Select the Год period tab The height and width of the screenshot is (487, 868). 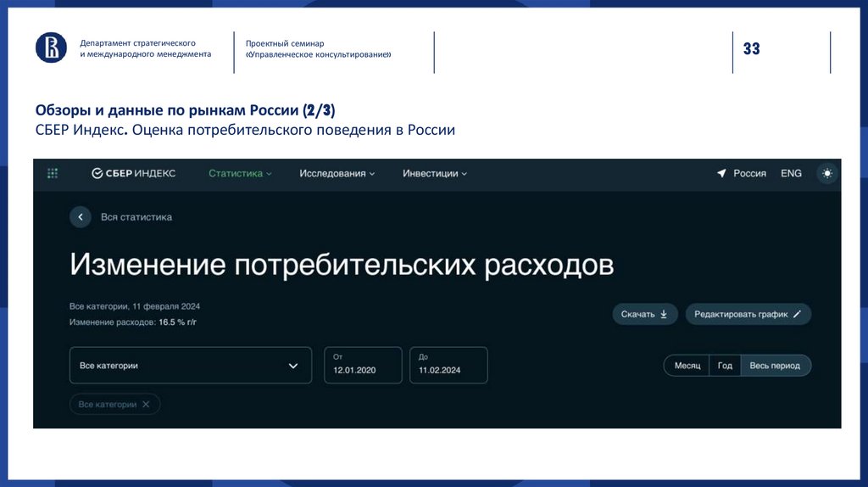tap(725, 366)
